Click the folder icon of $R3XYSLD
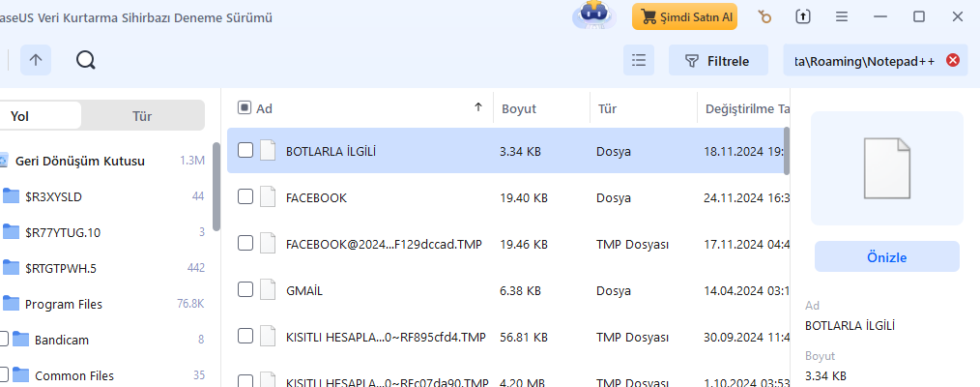 pos(10,196)
